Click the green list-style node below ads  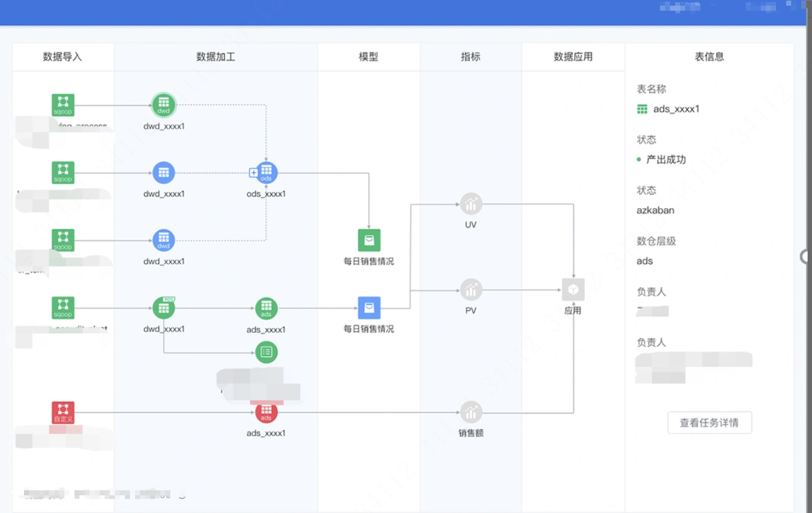click(x=266, y=351)
